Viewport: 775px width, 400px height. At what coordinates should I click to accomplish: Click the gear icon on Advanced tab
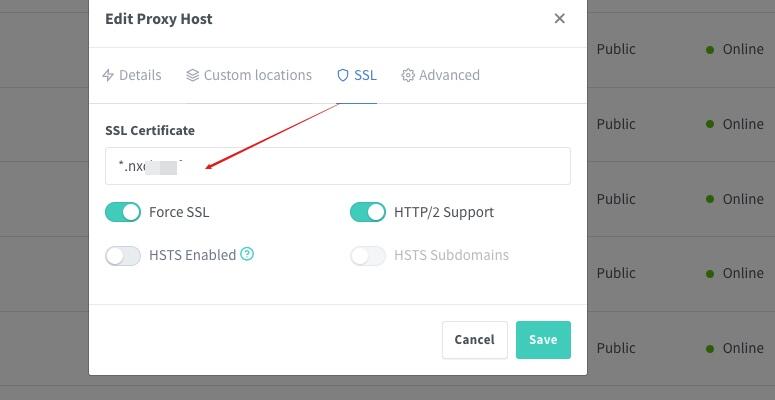[x=408, y=75]
